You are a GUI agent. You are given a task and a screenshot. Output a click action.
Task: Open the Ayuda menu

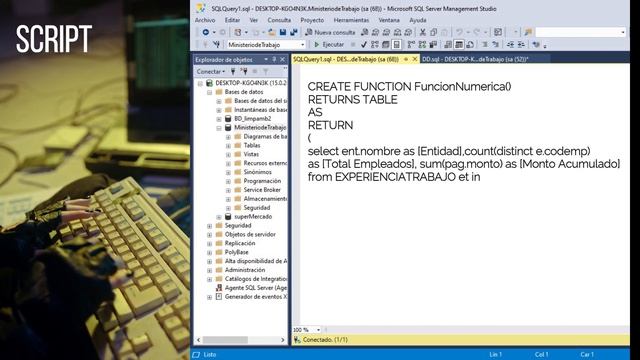(x=418, y=20)
